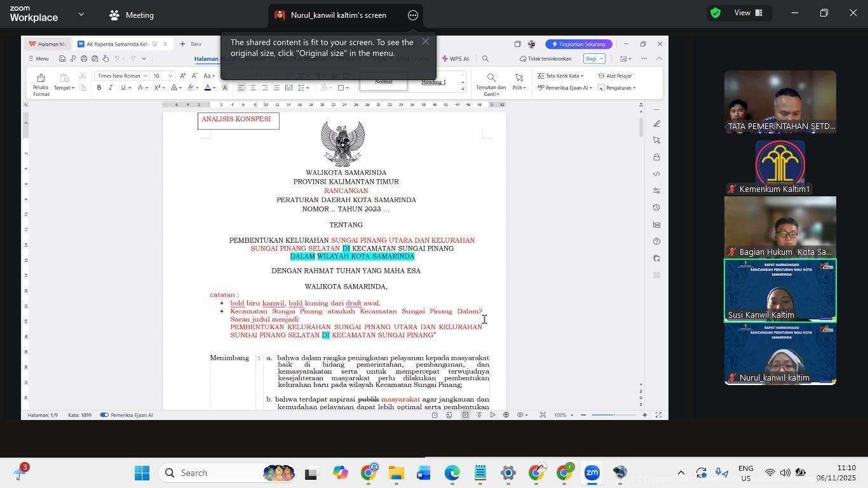Click the Pelukis Format (format painter) icon
The height and width of the screenshot is (488, 868).
pos(41,79)
